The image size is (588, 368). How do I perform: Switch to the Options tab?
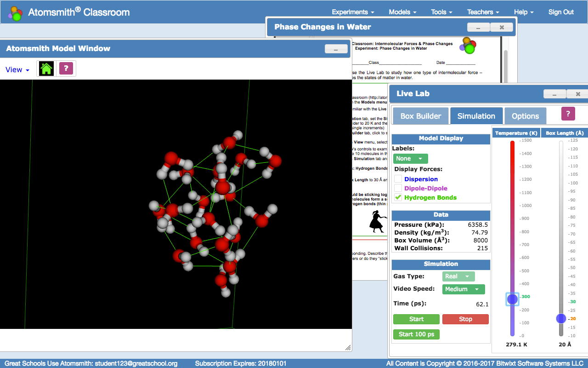pos(525,116)
